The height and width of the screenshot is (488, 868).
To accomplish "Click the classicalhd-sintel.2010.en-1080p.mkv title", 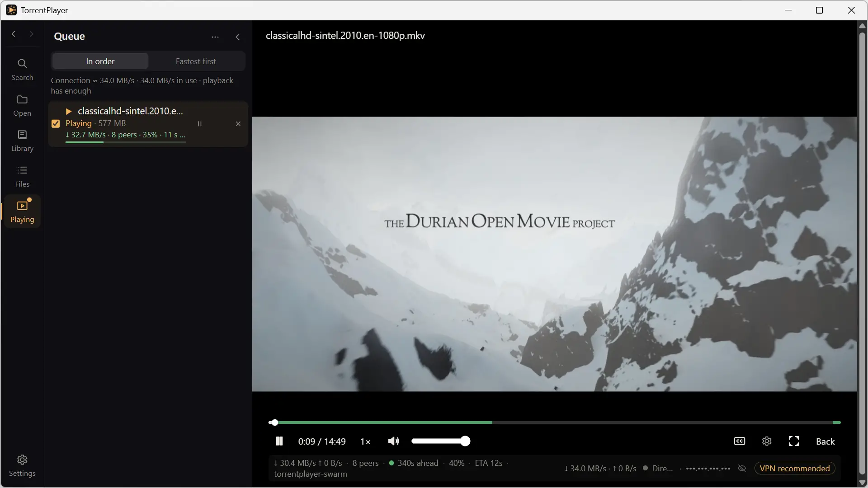I will (345, 36).
